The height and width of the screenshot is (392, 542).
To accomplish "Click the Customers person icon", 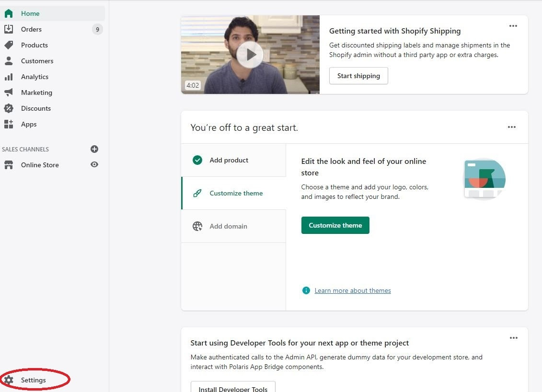I will point(9,61).
